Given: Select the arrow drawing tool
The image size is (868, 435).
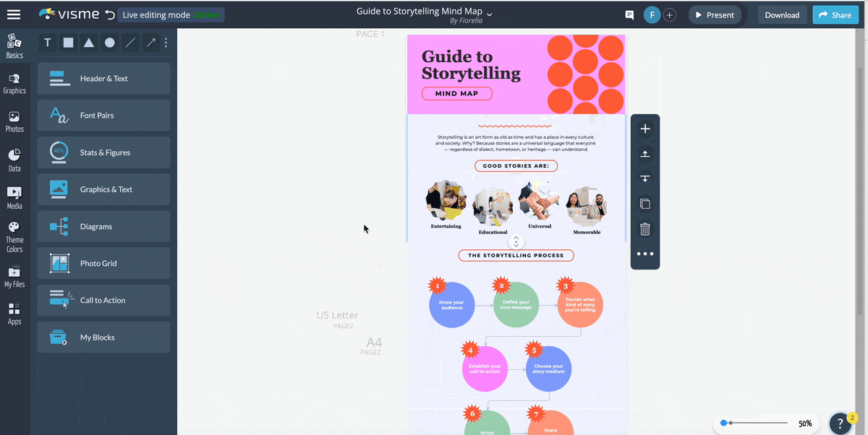Looking at the screenshot, I should click(150, 43).
